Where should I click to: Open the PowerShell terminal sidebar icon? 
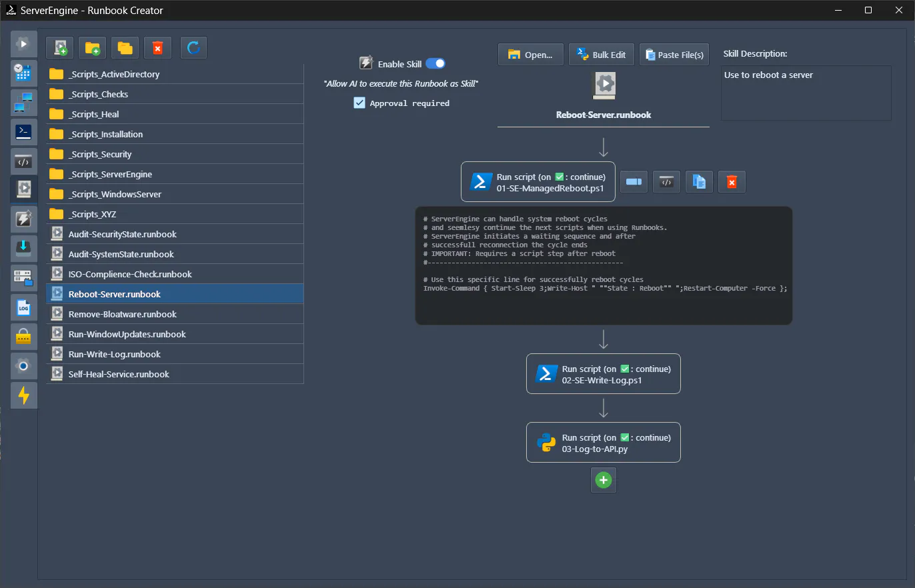pyautogui.click(x=23, y=131)
